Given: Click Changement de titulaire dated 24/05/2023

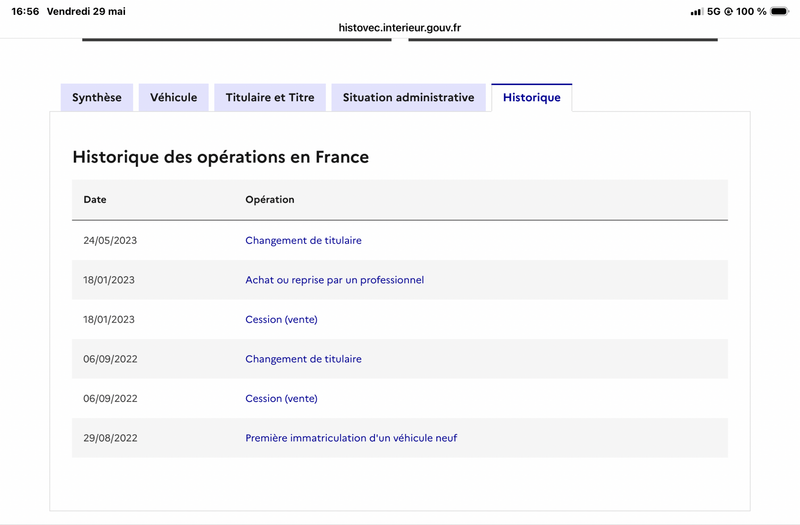Looking at the screenshot, I should click(x=303, y=240).
